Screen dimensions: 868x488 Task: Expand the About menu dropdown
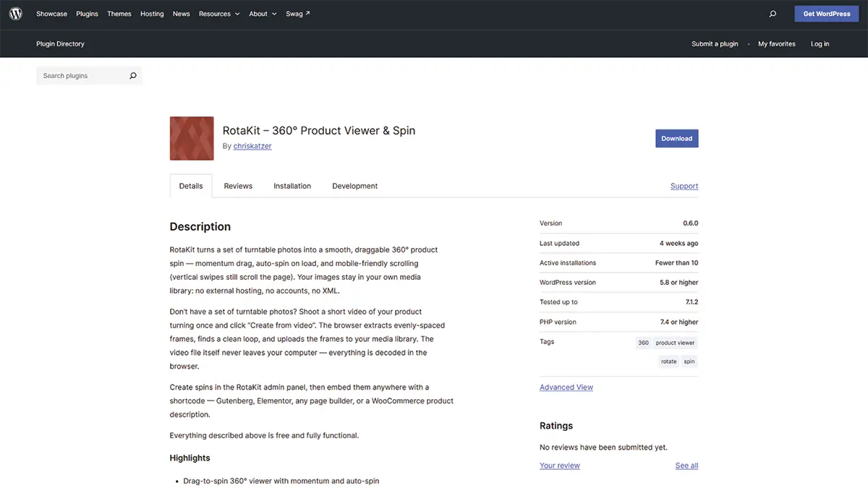[x=263, y=14]
